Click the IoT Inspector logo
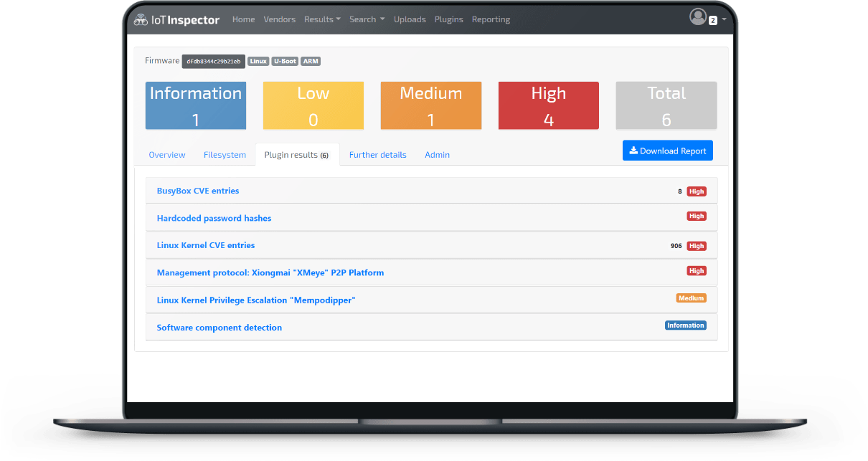 pyautogui.click(x=176, y=19)
